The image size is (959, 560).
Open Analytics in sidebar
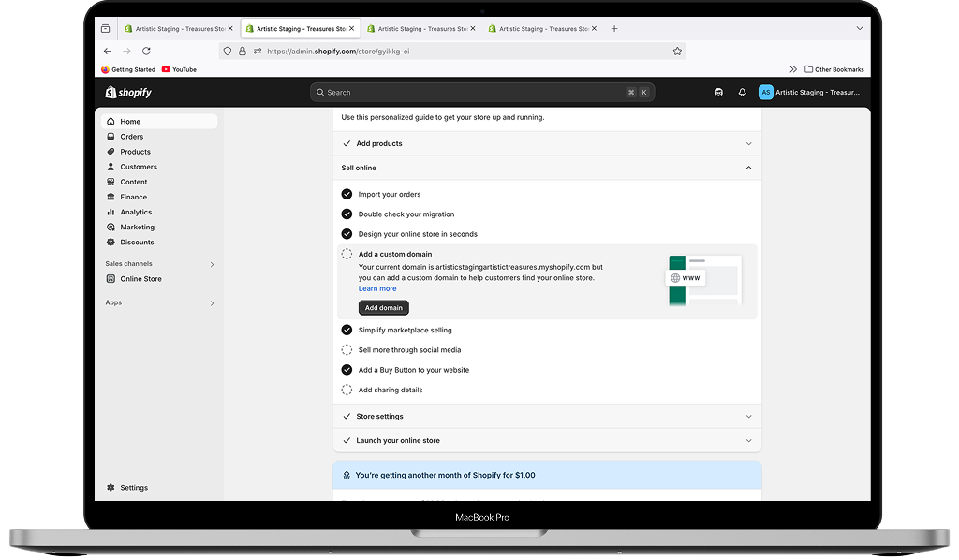(x=159, y=213)
